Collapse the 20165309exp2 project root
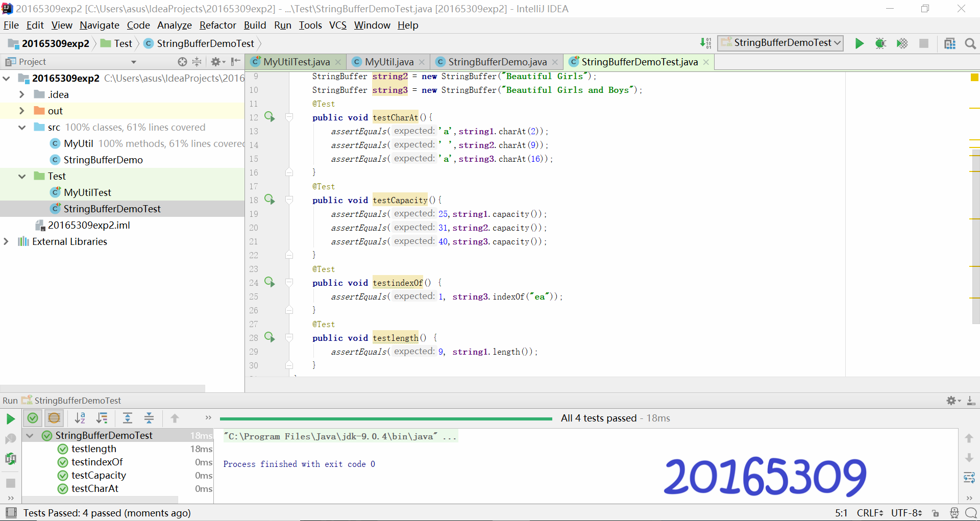980x521 pixels. (x=7, y=78)
